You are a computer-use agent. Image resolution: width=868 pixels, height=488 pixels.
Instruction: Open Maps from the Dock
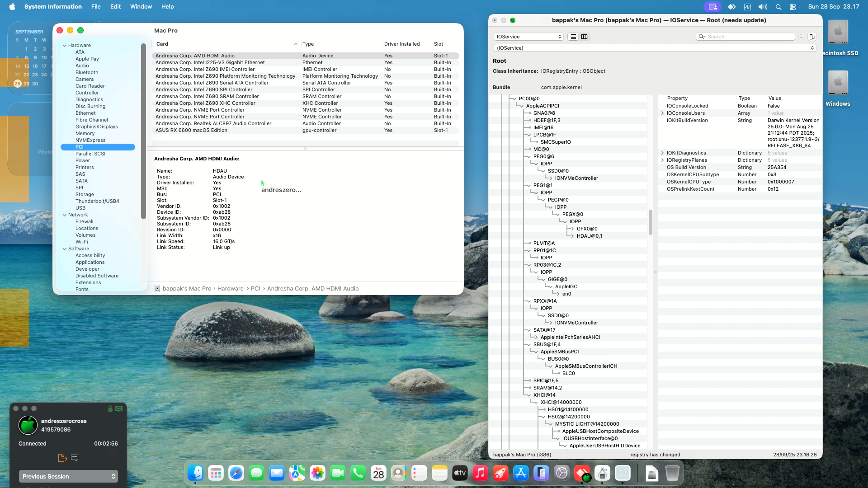tap(297, 473)
